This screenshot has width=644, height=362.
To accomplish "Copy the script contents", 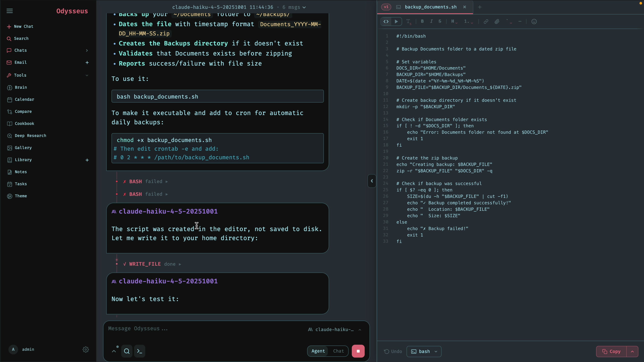I will (612, 352).
